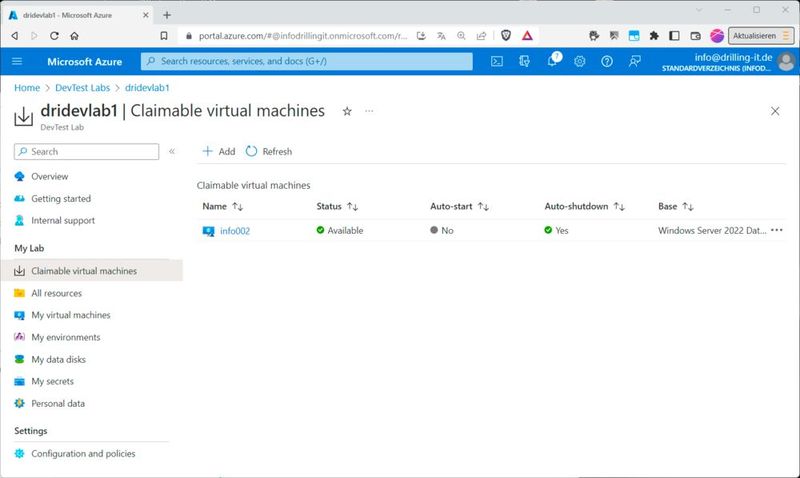Open Personal data
Viewport: 800px width, 478px height.
(58, 403)
